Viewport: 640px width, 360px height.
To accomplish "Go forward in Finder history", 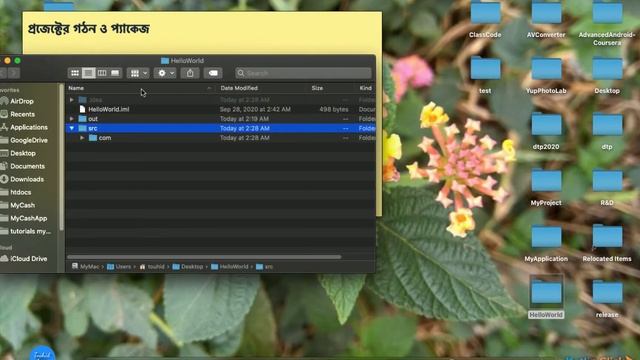I will click(x=14, y=73).
